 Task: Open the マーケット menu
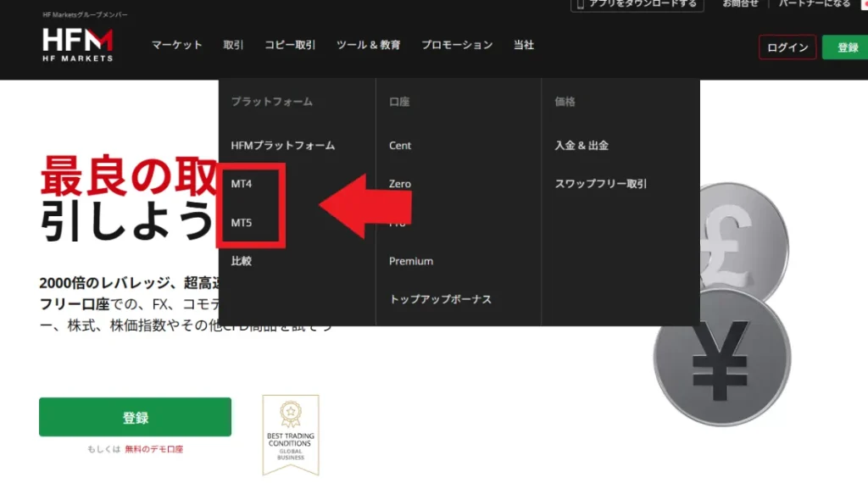177,45
